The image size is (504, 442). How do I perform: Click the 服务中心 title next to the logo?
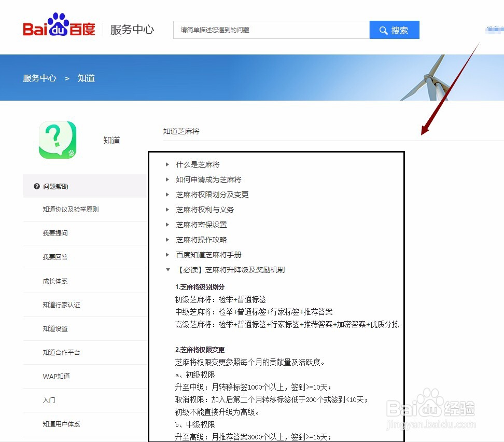pos(132,30)
